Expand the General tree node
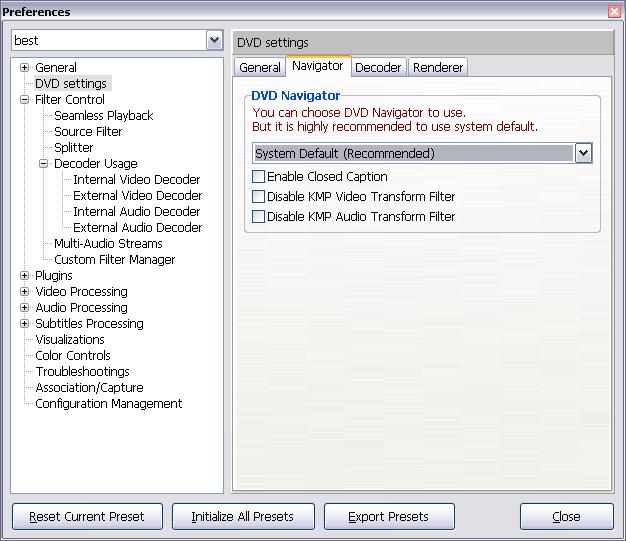The width and height of the screenshot is (626, 541). pyautogui.click(x=25, y=68)
